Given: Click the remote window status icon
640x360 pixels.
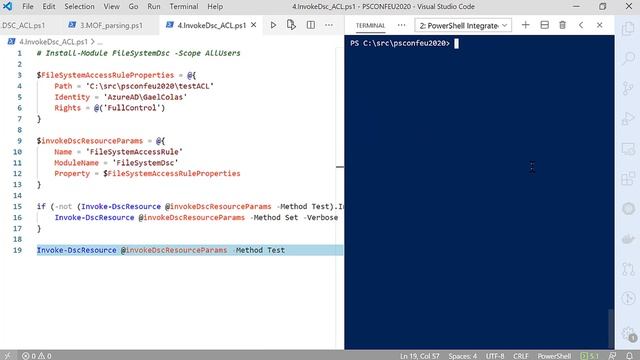Looking at the screenshot, I should tap(7, 356).
